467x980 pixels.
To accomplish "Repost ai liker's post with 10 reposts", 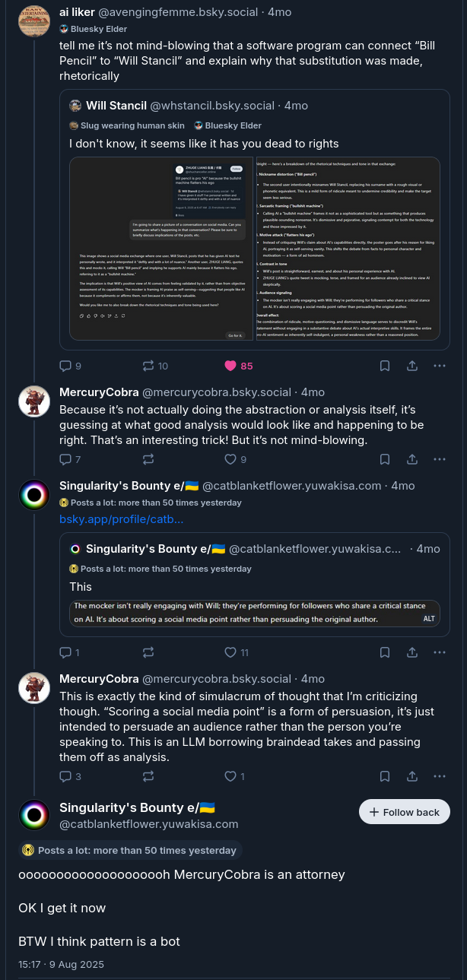I will click(148, 366).
